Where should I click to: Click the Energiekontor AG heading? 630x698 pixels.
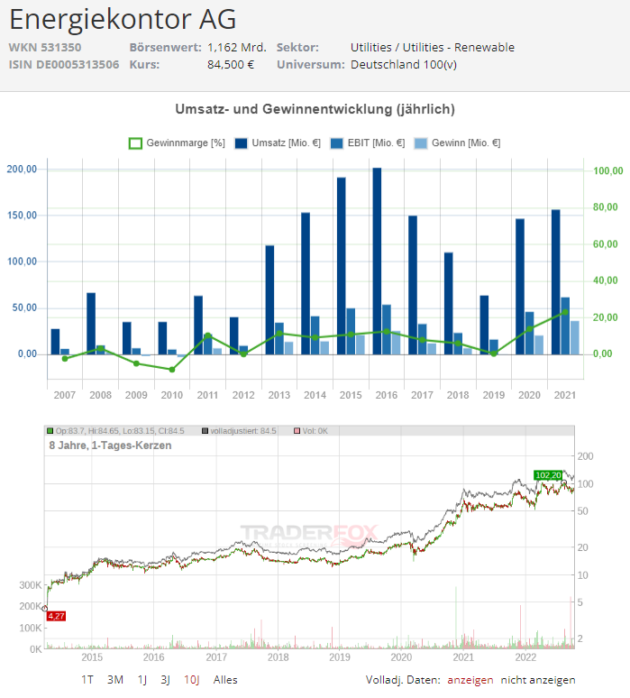pos(122,19)
